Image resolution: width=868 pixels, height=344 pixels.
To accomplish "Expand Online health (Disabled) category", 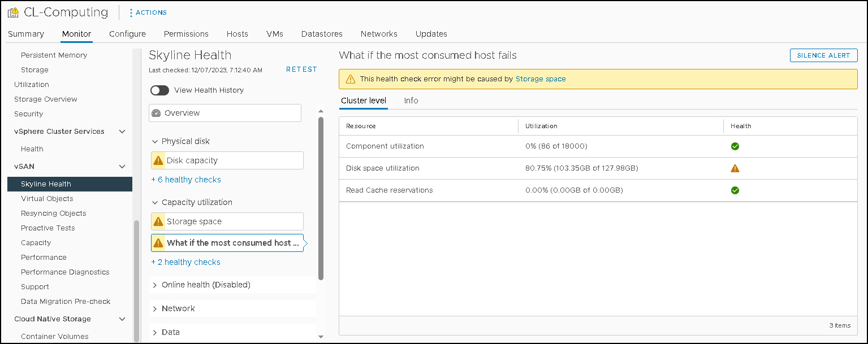I will [155, 285].
